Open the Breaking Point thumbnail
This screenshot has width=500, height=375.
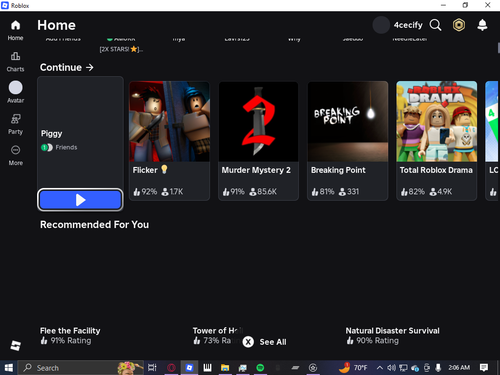click(348, 121)
